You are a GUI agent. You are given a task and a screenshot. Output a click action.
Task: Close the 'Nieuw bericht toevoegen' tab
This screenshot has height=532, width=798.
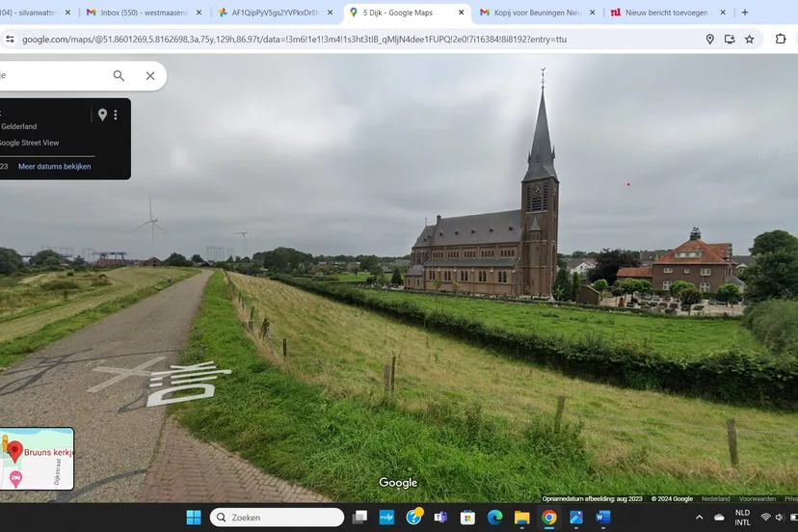coord(723,13)
